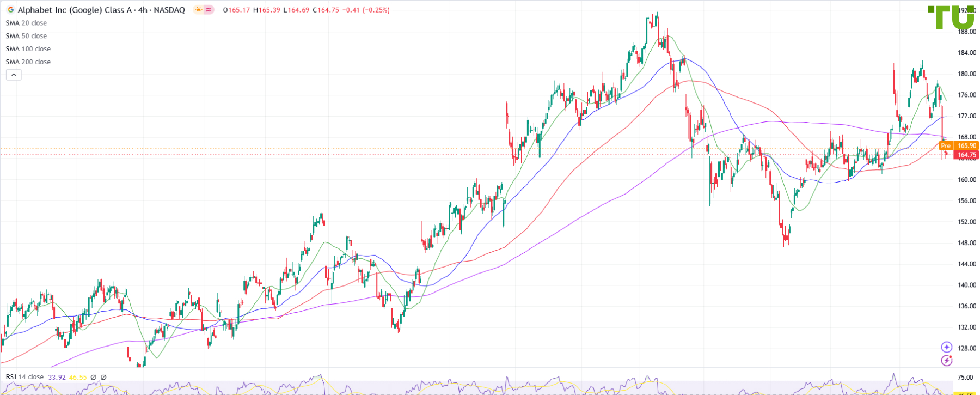Click the change value −0.41 (−0.25%)
This screenshot has width=980, height=395.
(x=366, y=10)
